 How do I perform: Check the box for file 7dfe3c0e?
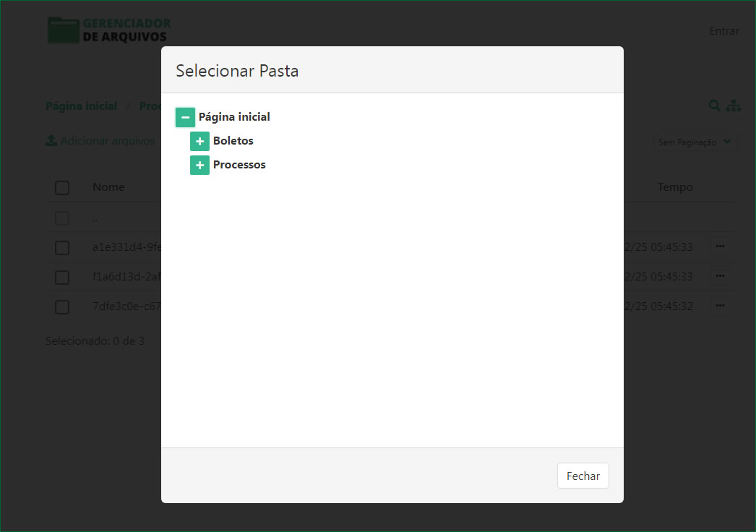pos(62,307)
